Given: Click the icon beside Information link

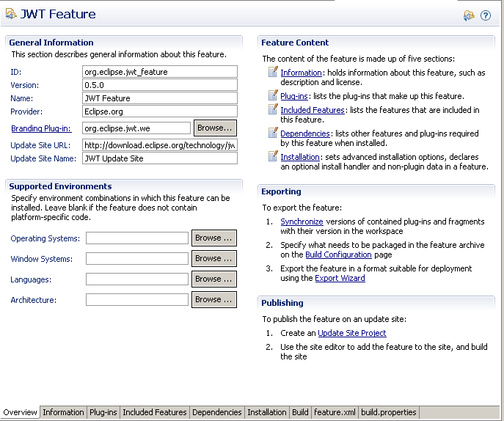Looking at the screenshot, I should pos(273,72).
